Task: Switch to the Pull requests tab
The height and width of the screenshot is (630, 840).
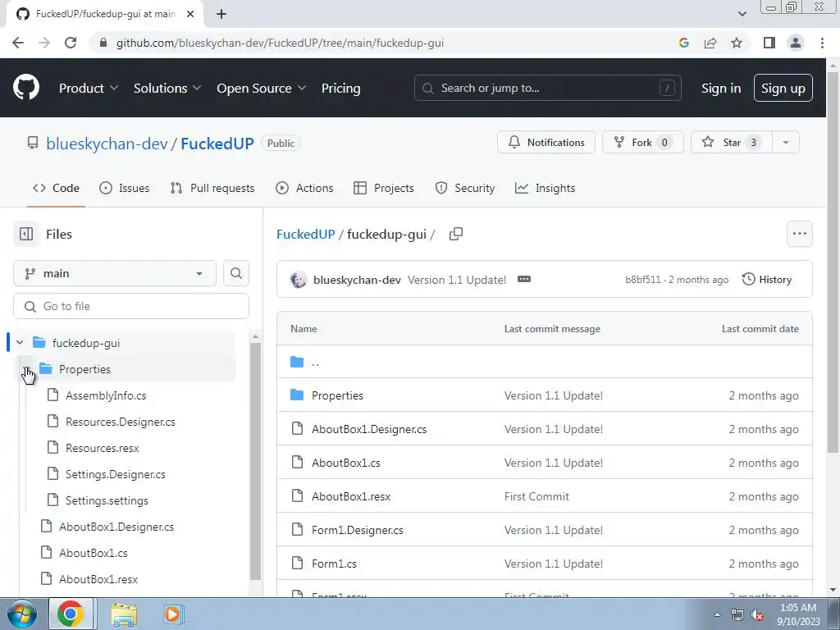Action: point(212,188)
